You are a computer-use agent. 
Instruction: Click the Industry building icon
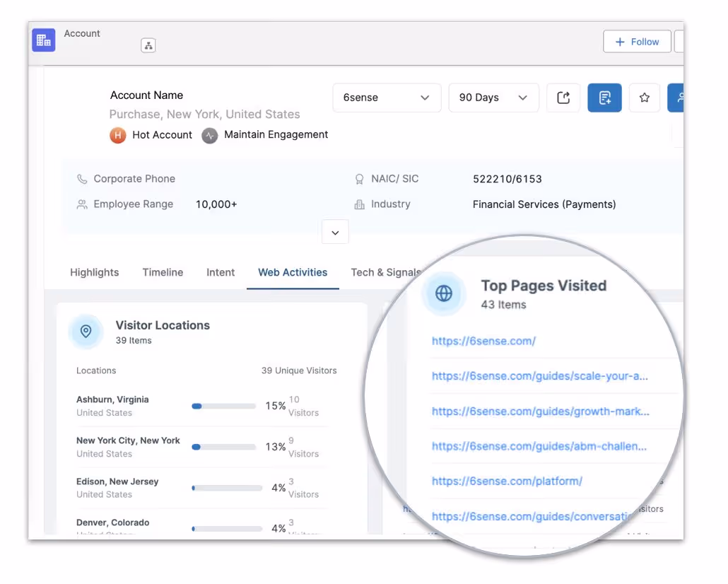click(x=359, y=204)
